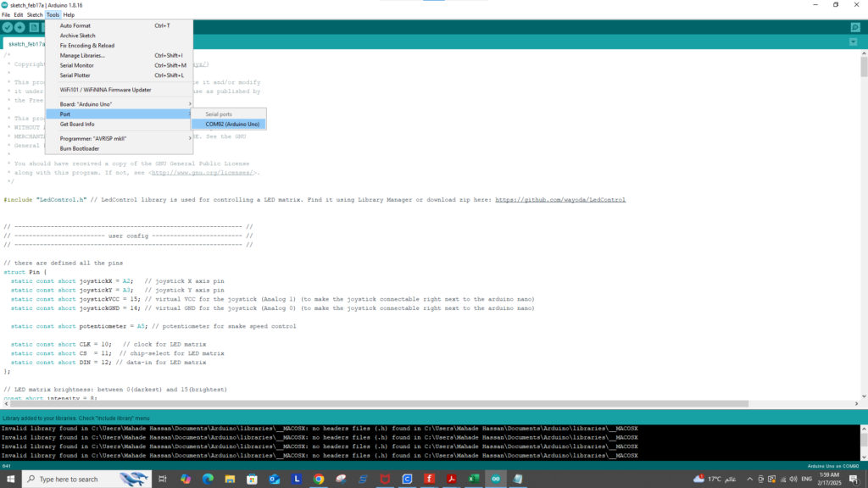Image resolution: width=868 pixels, height=488 pixels.
Task: Click the editor scroll-down arrow
Action: [864, 396]
